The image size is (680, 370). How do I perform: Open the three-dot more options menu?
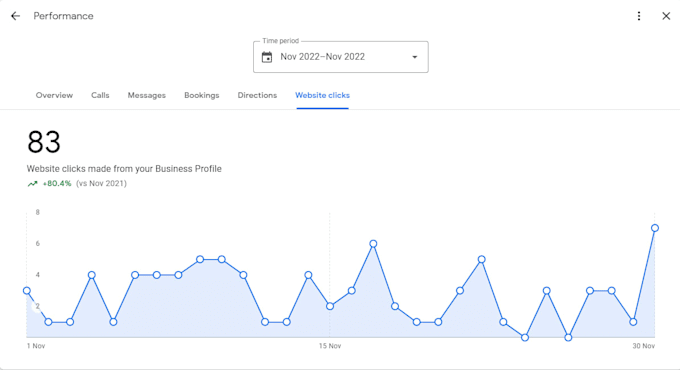coord(639,16)
